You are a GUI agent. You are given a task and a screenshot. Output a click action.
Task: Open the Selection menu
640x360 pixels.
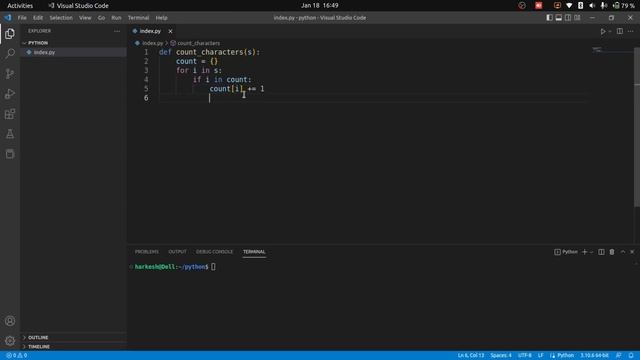[61, 18]
